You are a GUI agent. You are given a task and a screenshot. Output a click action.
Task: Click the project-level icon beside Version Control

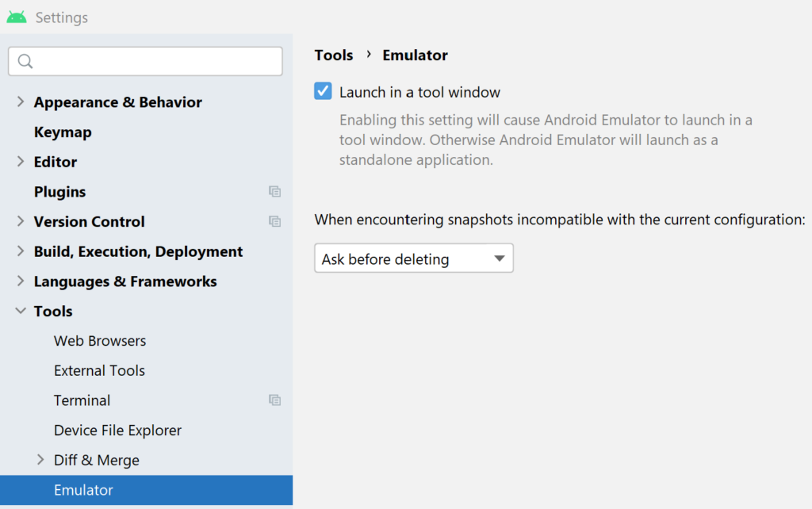274,222
